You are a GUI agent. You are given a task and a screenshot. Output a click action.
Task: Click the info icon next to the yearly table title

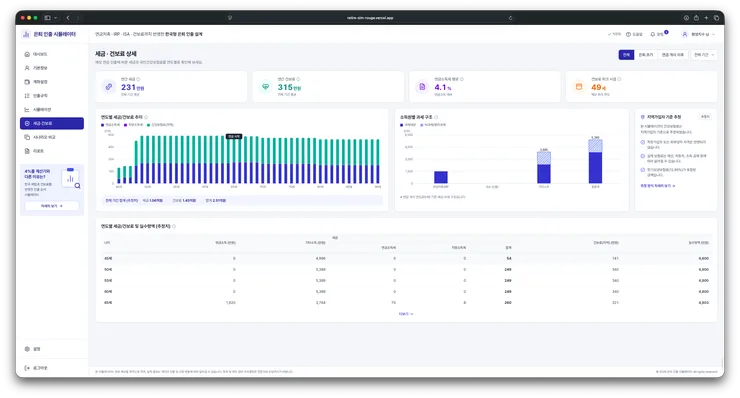[x=174, y=226]
